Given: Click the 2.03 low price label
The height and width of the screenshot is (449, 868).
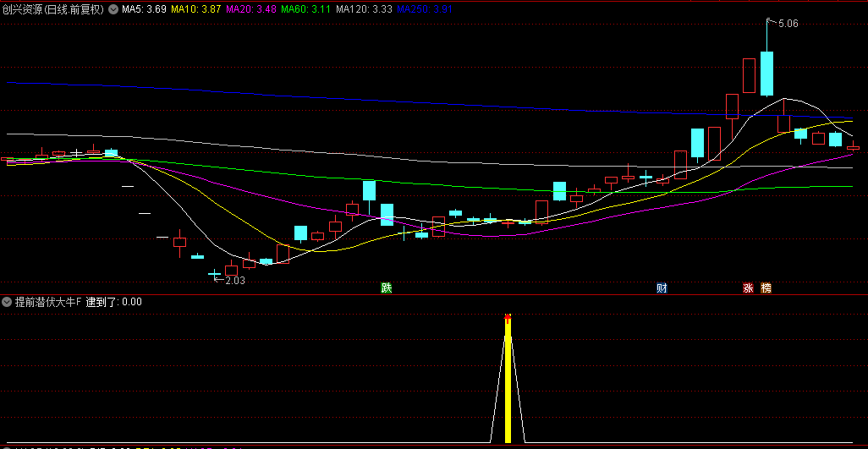Looking at the screenshot, I should point(235,281).
